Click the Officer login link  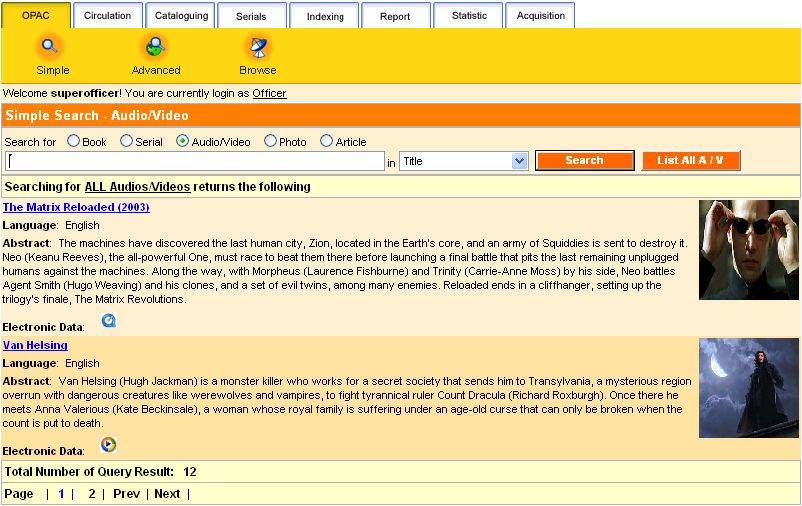point(269,93)
